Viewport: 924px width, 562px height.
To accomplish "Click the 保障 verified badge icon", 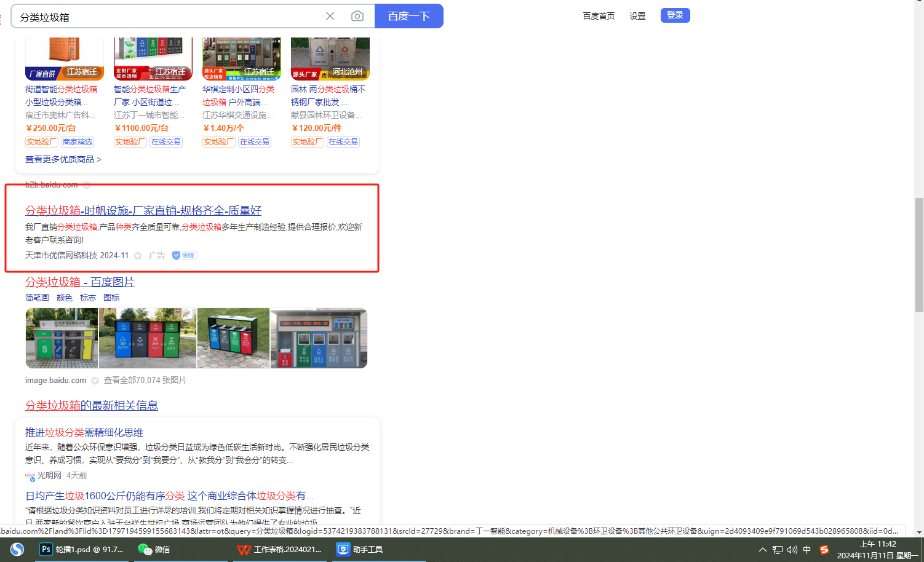I will 184,255.
